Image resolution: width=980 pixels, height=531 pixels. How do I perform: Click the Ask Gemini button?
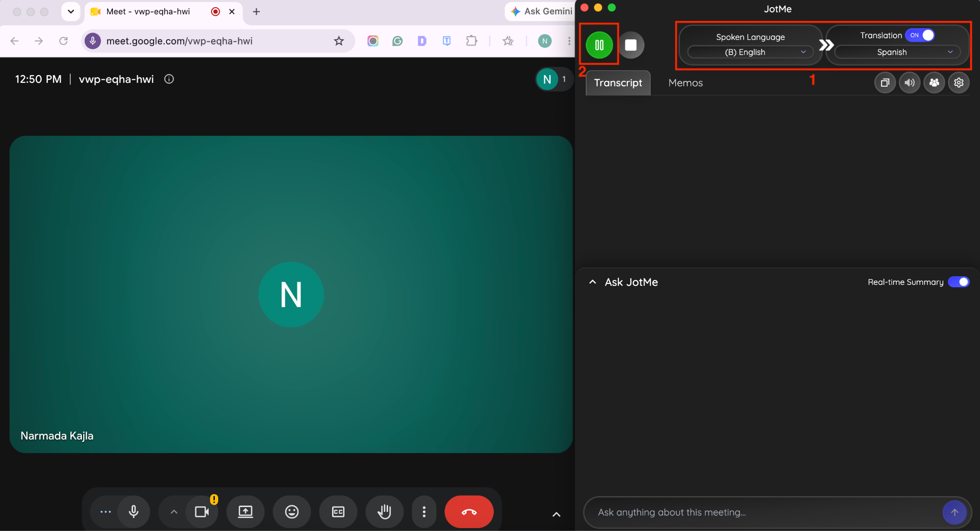click(x=541, y=11)
